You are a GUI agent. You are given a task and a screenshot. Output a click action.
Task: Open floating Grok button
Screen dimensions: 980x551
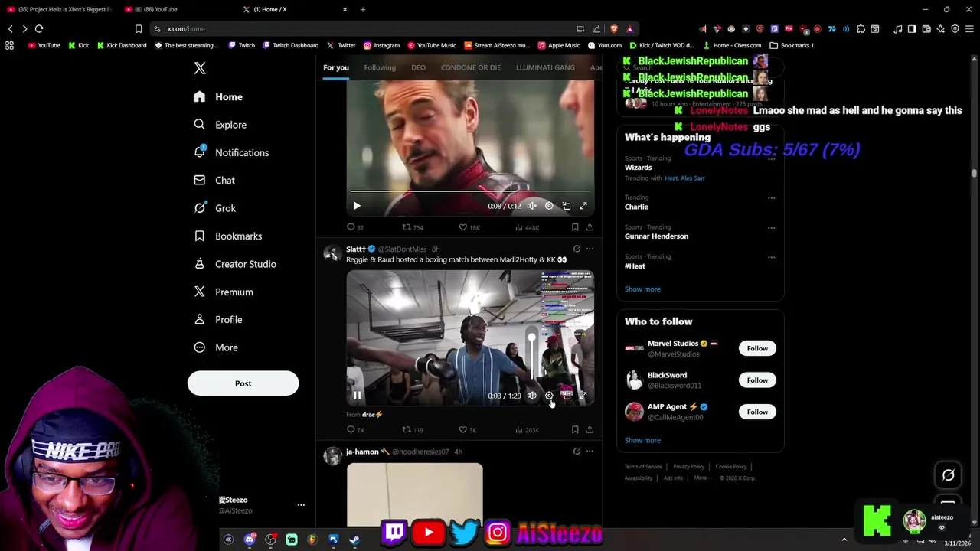(948, 475)
